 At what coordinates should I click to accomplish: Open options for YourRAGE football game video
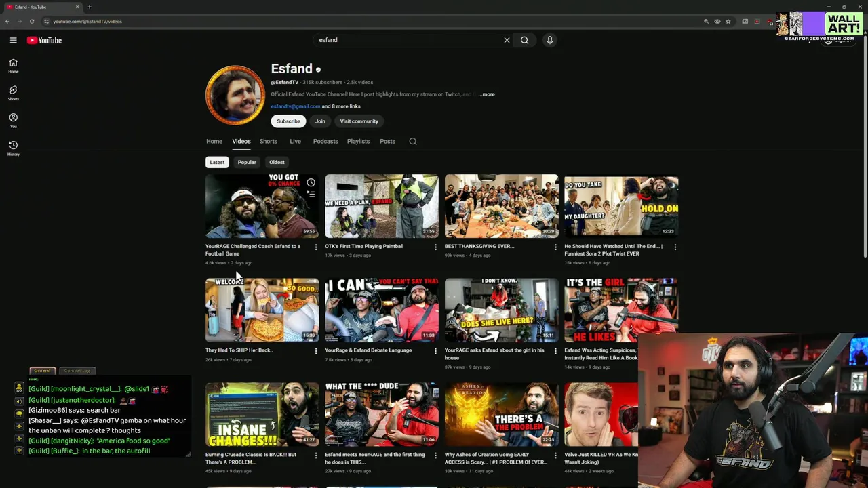(315, 247)
